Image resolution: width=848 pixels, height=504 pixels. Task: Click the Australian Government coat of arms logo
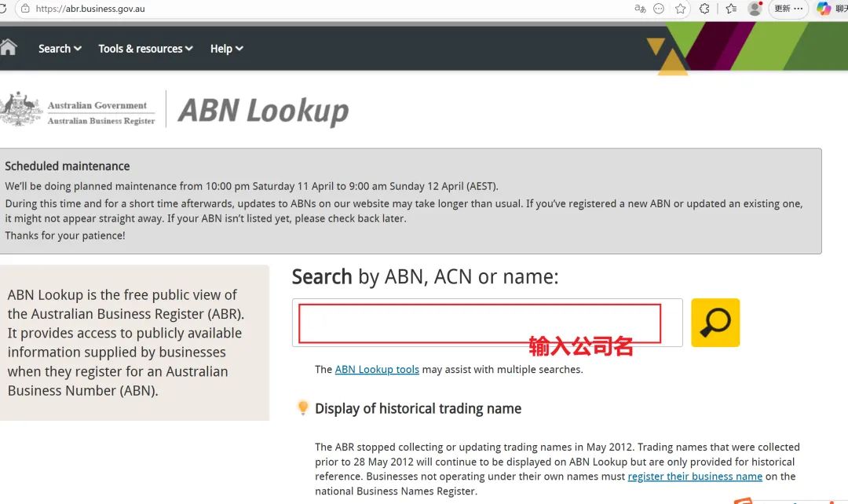click(20, 108)
